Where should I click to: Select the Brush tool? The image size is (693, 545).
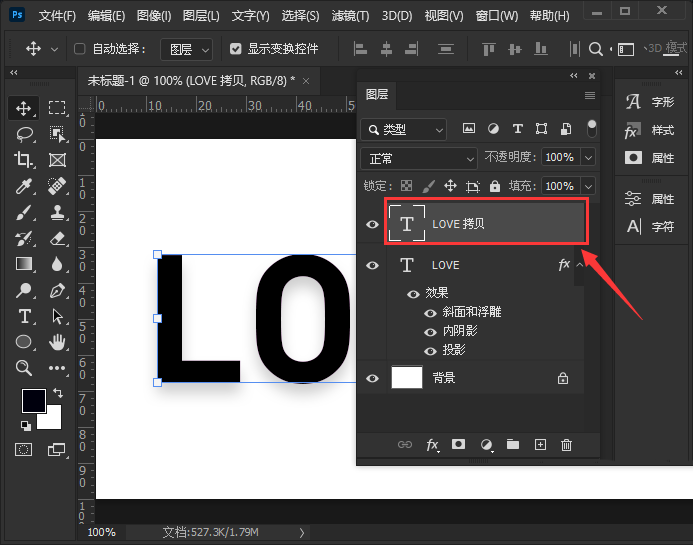click(x=23, y=213)
